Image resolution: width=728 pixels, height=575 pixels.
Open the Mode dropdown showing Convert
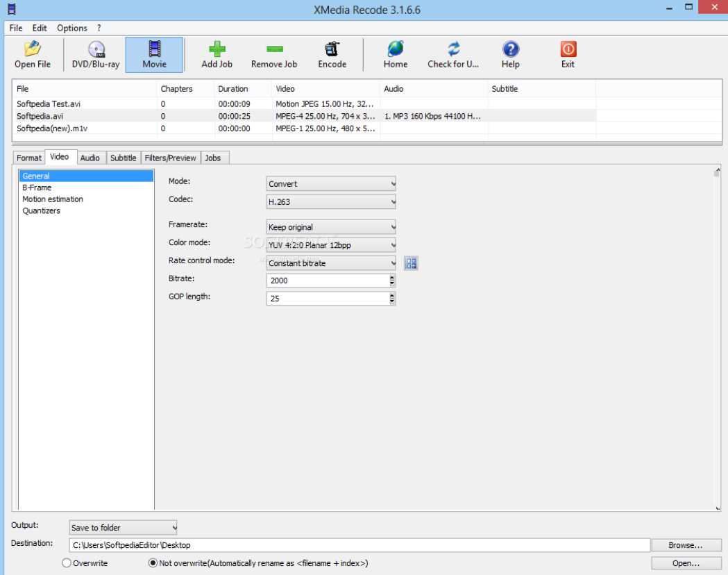point(331,184)
